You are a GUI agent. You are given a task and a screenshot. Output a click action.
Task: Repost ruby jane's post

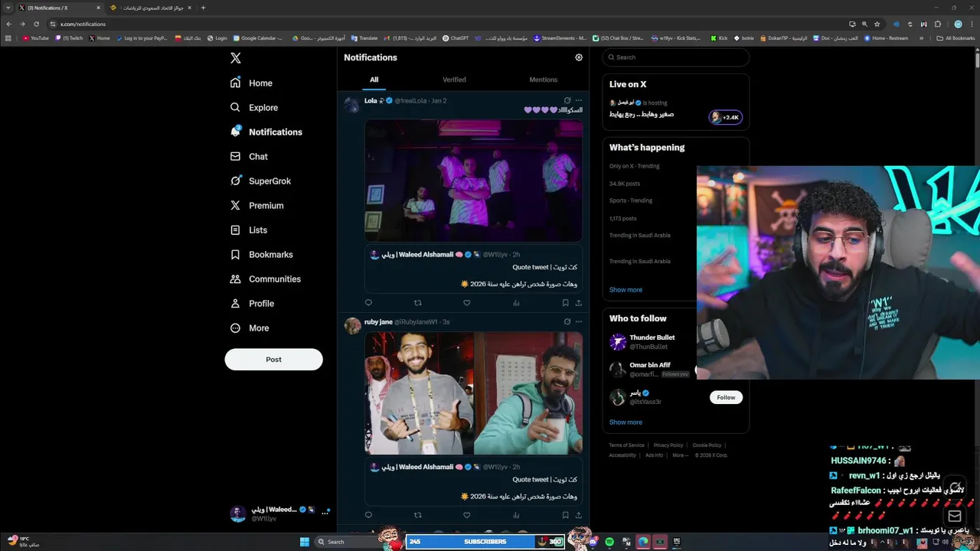point(417,515)
